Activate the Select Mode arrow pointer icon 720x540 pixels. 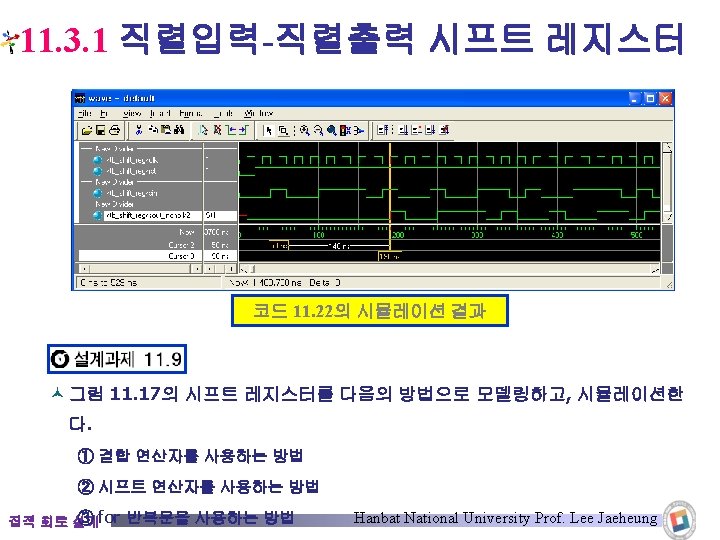coord(269,130)
